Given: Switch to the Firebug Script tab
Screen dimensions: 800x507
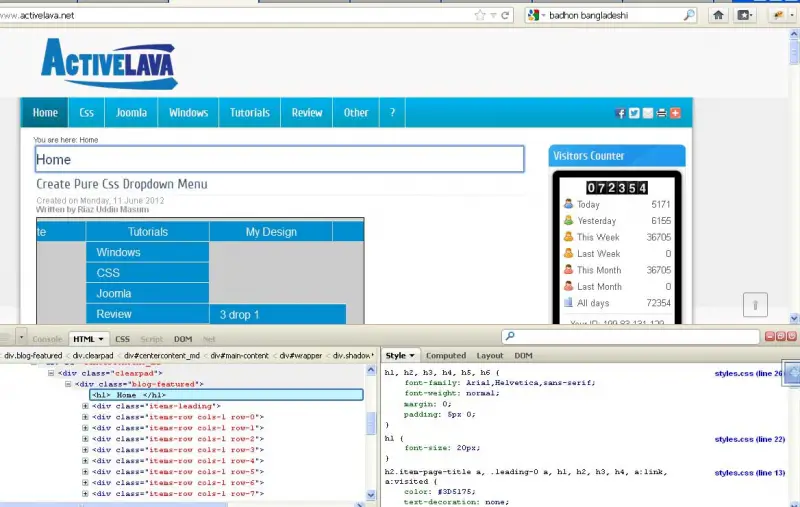Looking at the screenshot, I should click(152, 339).
